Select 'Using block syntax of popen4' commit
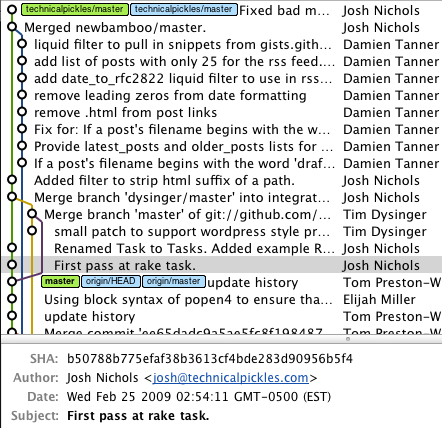This screenshot has height=428, width=442. click(221, 299)
